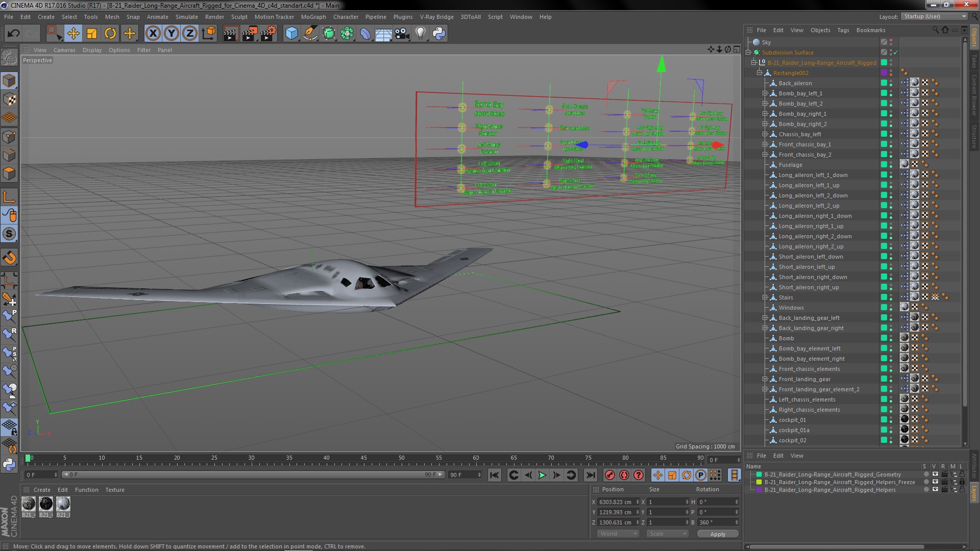980x551 pixels.
Task: Open material manager Create menu
Action: pyautogui.click(x=42, y=490)
